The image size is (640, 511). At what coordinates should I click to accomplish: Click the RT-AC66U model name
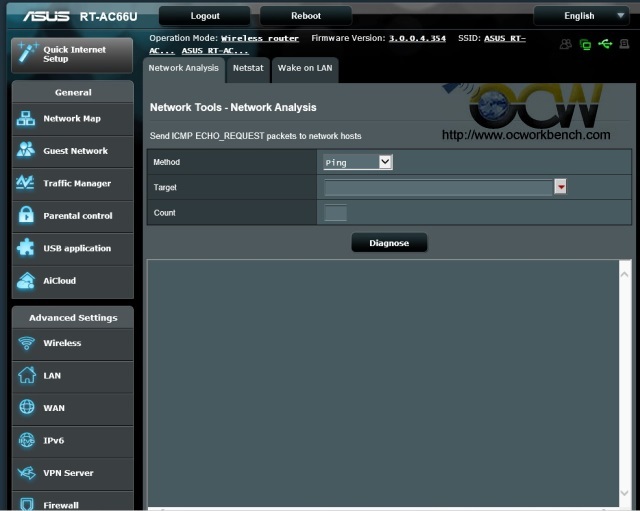[109, 16]
